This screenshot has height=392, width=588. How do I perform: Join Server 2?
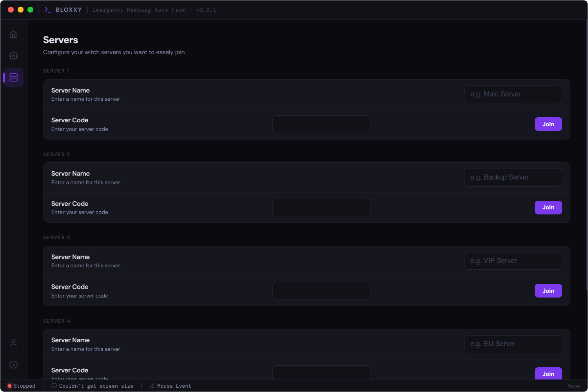[x=548, y=207]
